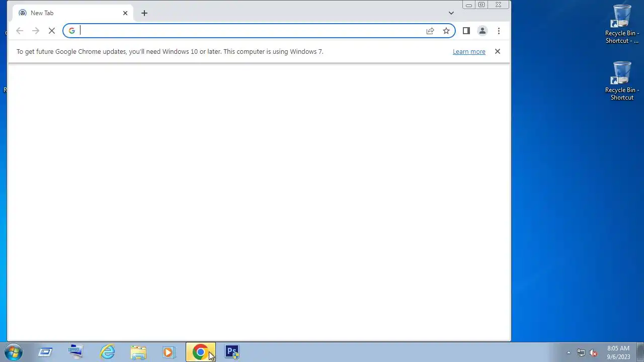Open the Chrome side panel
Viewport: 644px width, 362px height.
pos(466,31)
